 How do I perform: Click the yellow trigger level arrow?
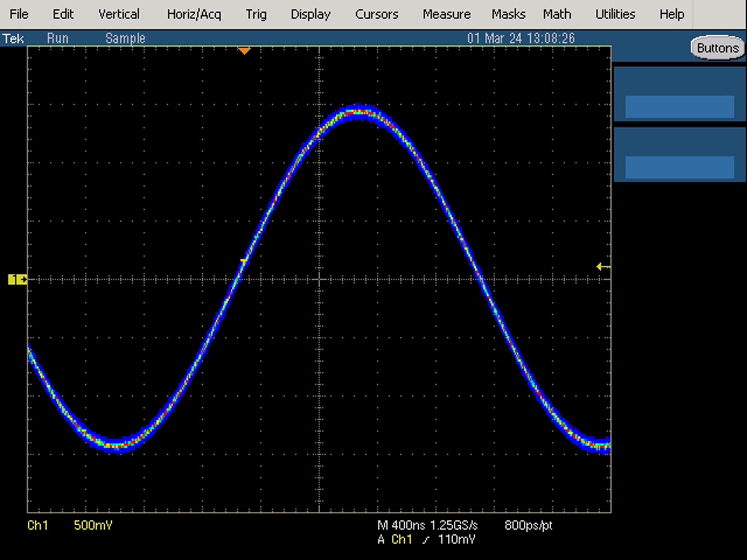[603, 267]
